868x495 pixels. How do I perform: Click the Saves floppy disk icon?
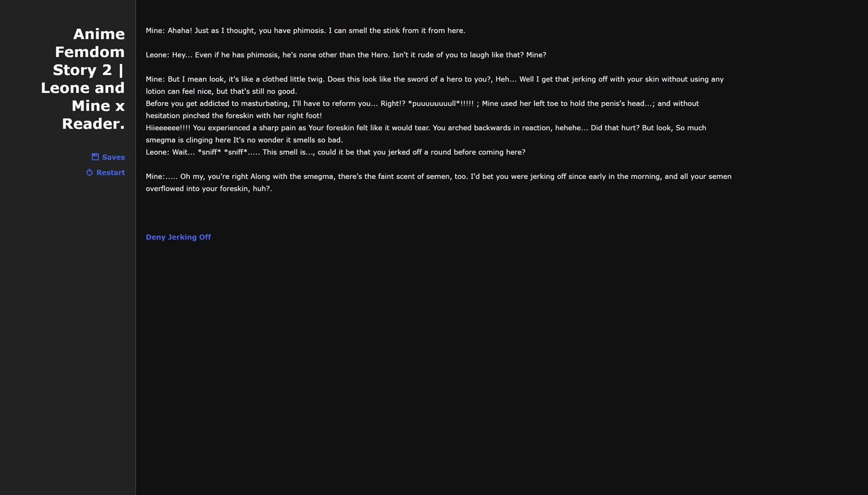tap(95, 157)
